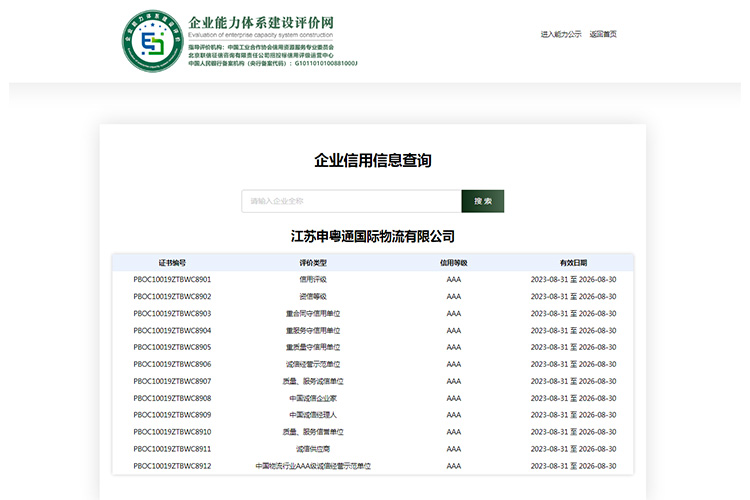The width and height of the screenshot is (750, 500).
Task: Click the AAA rating in row PBOC10019ZTBWC8907
Action: tap(453, 381)
